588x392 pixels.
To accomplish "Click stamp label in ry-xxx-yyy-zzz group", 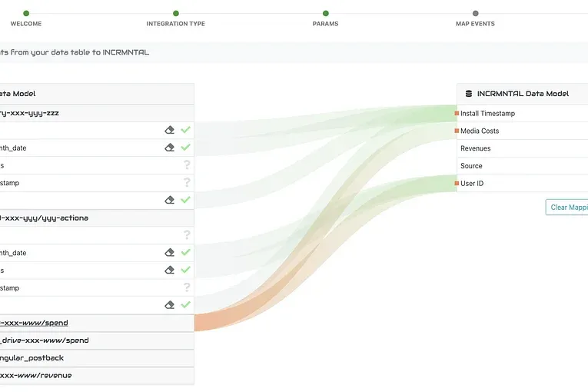I will tap(10, 183).
